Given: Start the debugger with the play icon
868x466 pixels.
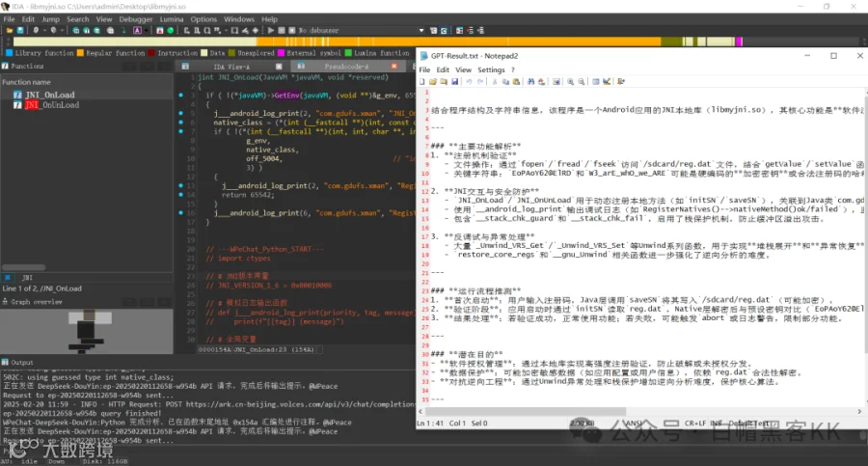Looking at the screenshot, I should tap(271, 31).
